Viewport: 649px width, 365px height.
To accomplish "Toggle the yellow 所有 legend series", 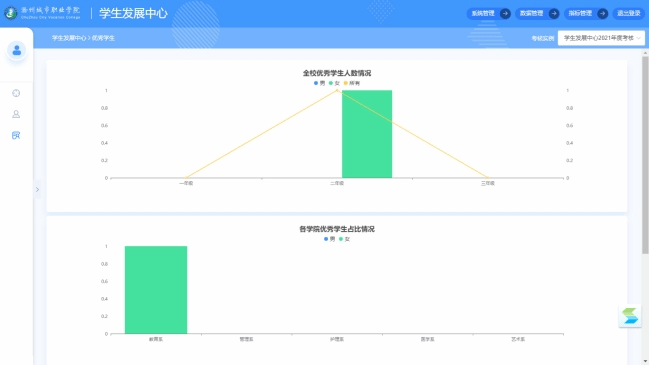I will [x=352, y=83].
